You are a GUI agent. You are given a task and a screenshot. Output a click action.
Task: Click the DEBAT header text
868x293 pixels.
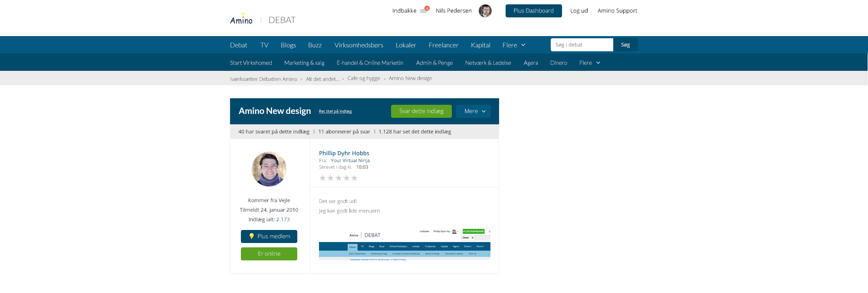click(282, 20)
